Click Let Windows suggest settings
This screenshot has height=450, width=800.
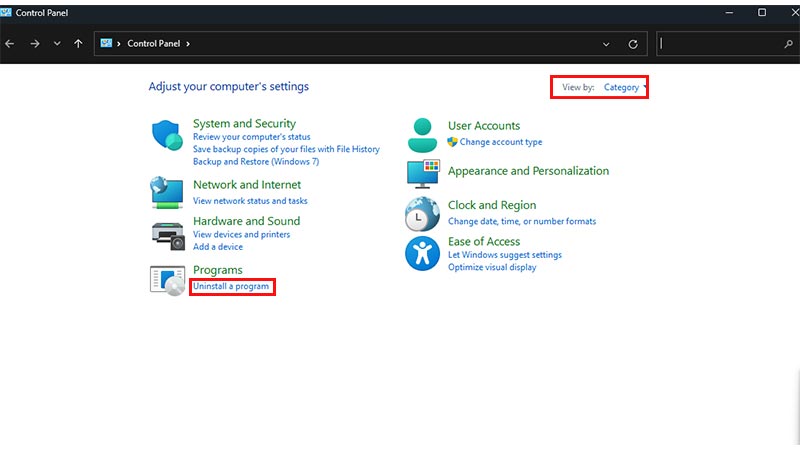click(x=505, y=255)
